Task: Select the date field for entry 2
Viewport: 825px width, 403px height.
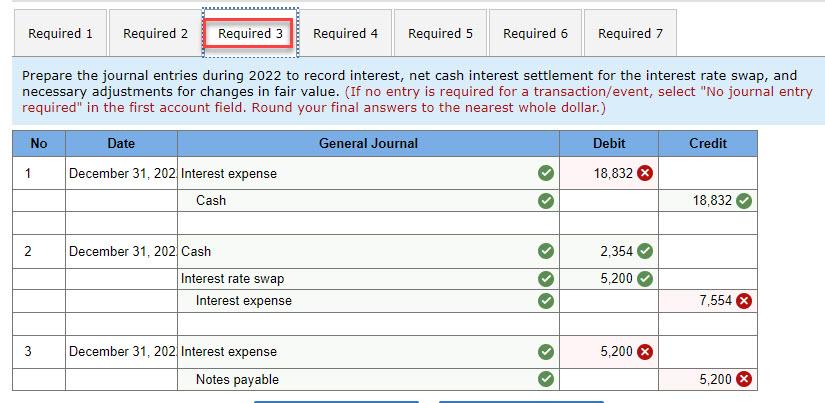Action: click(122, 251)
